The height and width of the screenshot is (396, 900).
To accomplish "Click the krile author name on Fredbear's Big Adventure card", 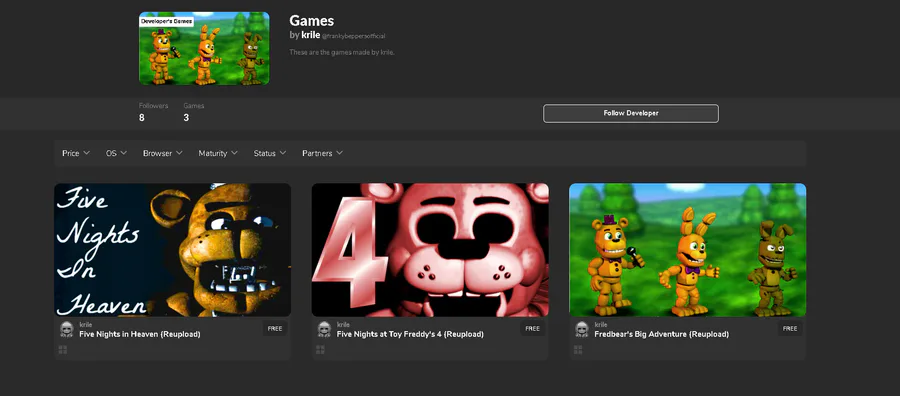I will click(600, 325).
